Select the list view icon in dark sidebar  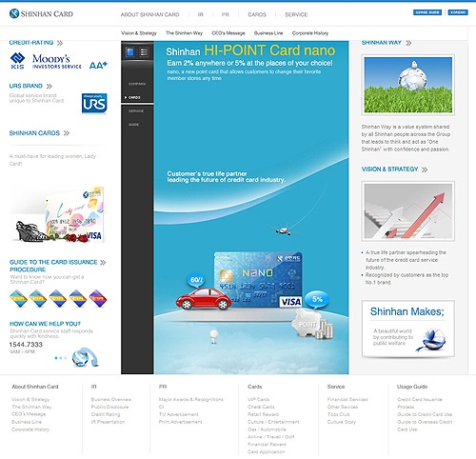(x=144, y=51)
